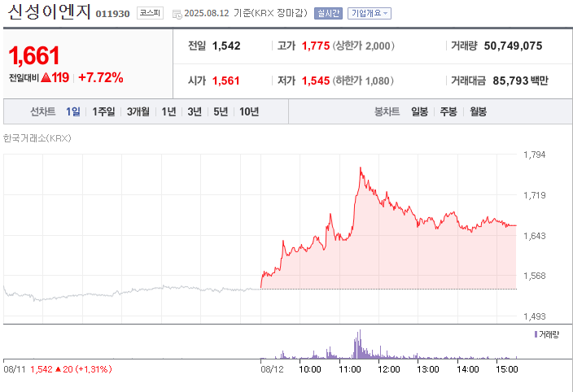Click the calendar clock icon before the date
Screen dimensions: 573x392
tap(177, 15)
